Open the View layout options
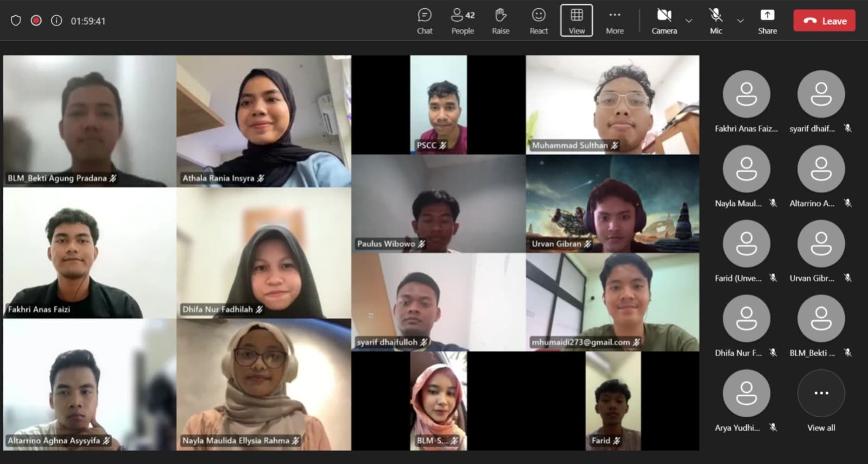Viewport: 868px width, 464px height. (x=576, y=21)
